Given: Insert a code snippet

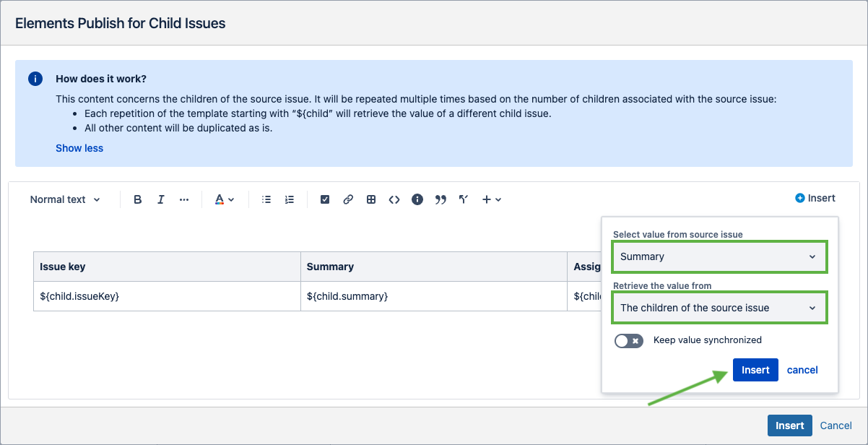Looking at the screenshot, I should pos(394,199).
